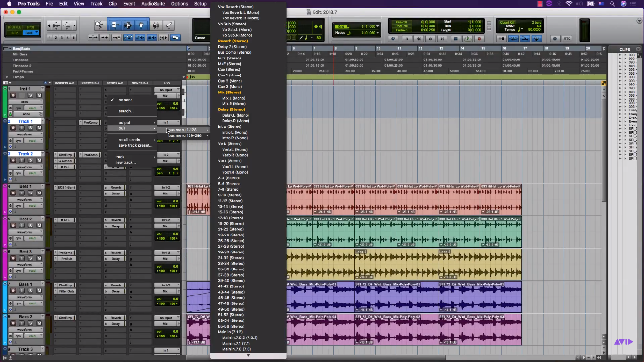Screen dimensions: 644x362
Task: Select the Grabber hand tool
Action: (141, 24)
